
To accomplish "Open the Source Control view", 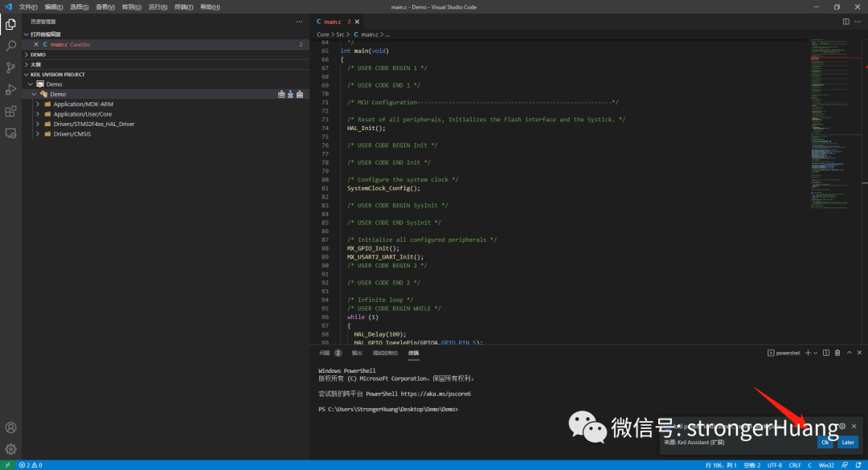I will (x=11, y=68).
